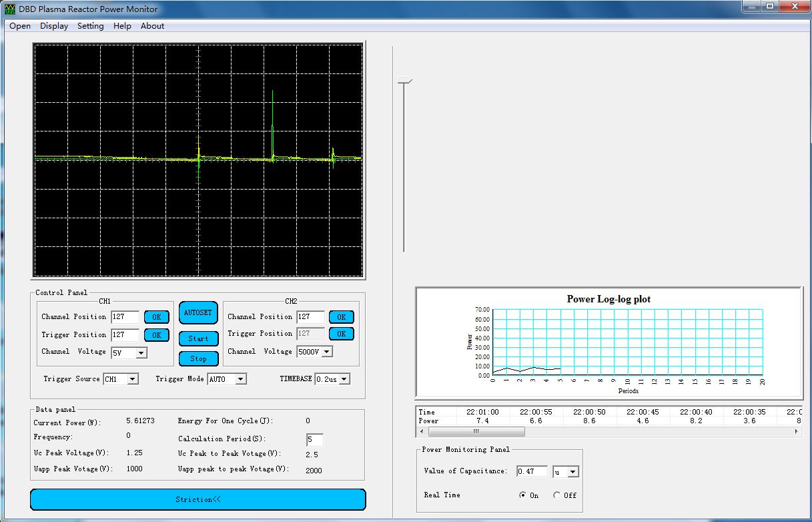
Task: Click the oscilloscope waveform display
Action: point(198,160)
